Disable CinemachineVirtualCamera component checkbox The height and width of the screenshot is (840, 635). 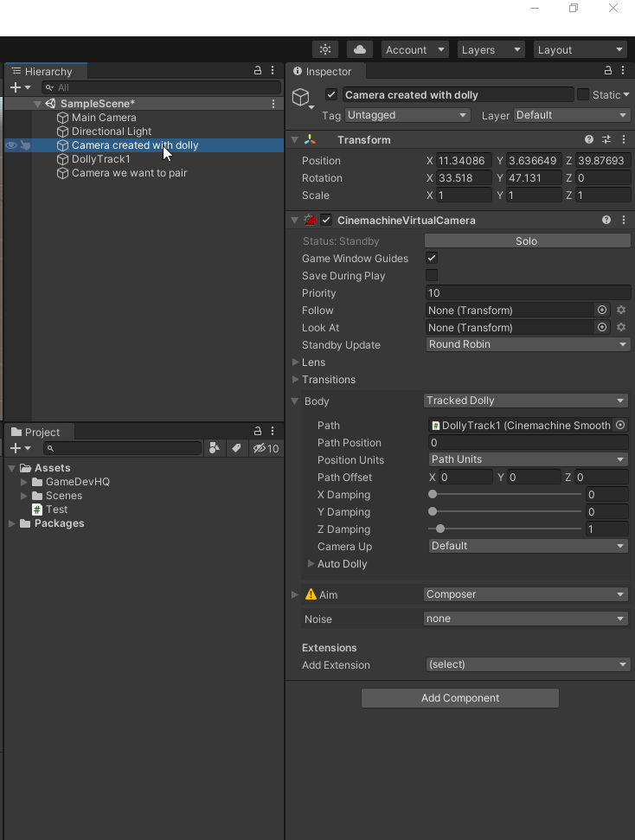326,220
